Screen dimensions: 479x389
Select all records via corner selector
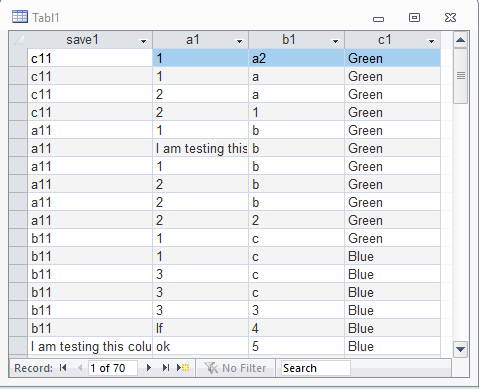coord(18,40)
